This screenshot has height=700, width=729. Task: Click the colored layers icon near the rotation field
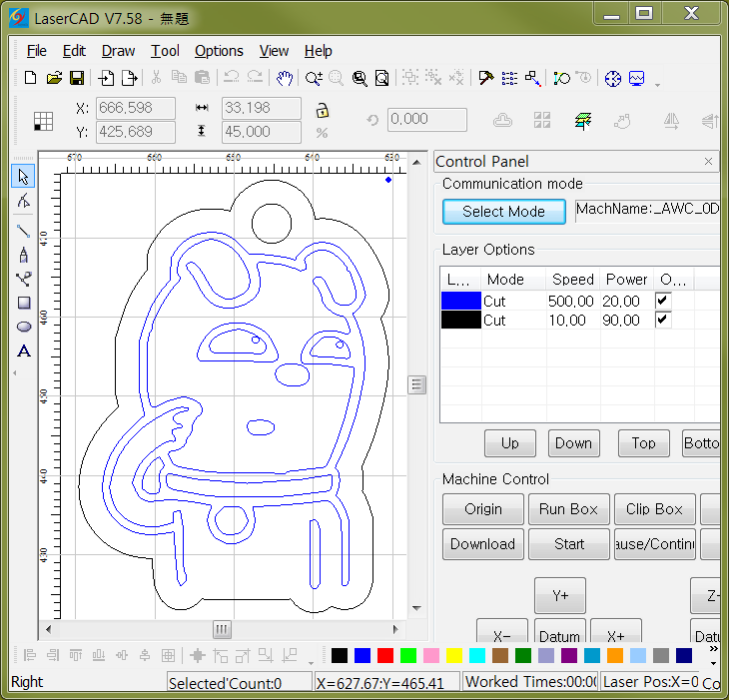click(583, 121)
